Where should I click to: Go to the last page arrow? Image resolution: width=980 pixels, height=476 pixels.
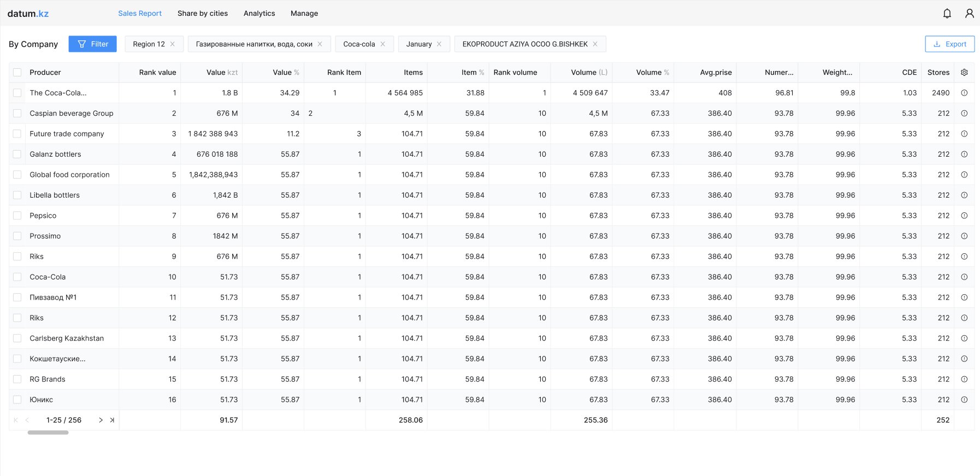(x=112, y=420)
